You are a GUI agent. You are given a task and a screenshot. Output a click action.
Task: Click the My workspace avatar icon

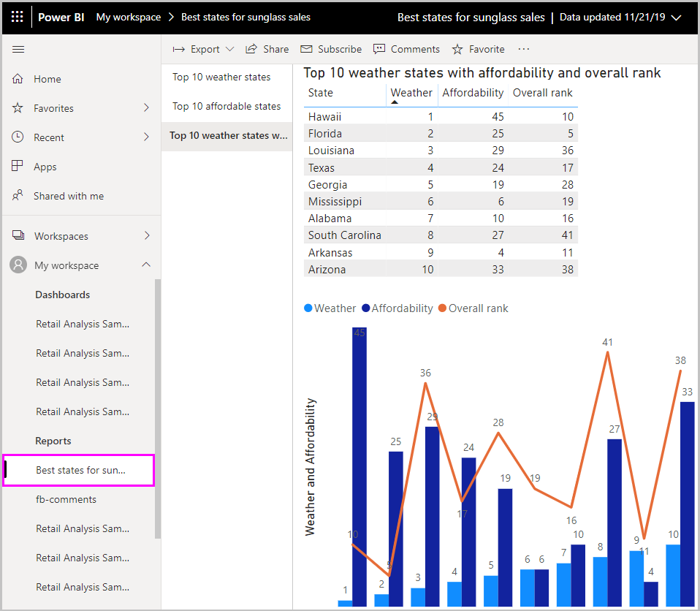pyautogui.click(x=18, y=265)
